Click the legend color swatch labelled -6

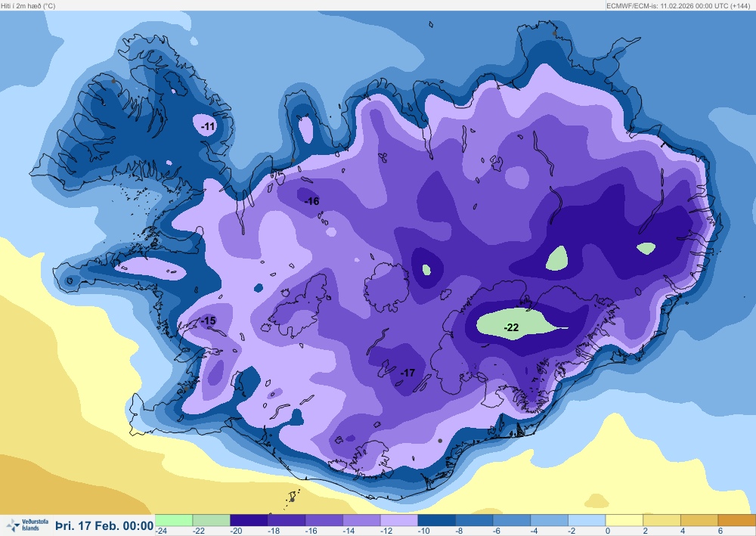pos(512,520)
